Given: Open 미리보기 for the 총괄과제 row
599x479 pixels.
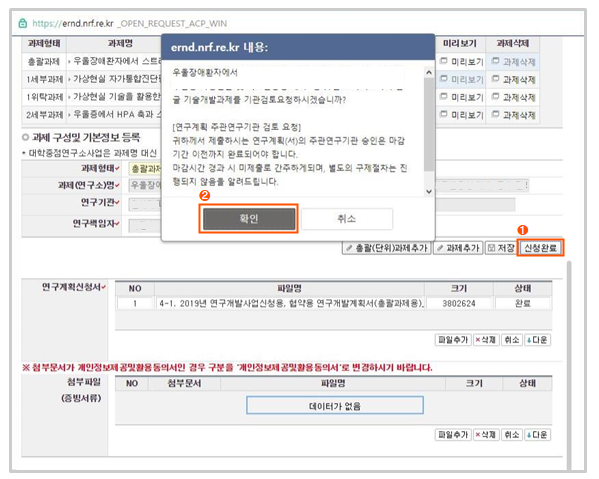Looking at the screenshot, I should point(462,61).
